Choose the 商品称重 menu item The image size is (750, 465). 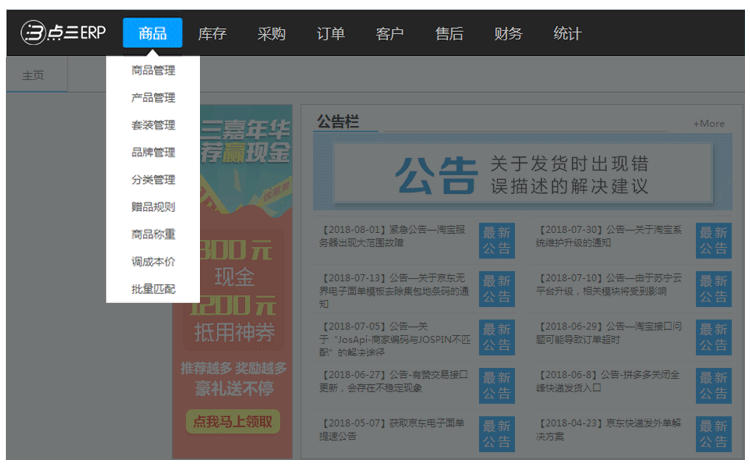click(x=153, y=234)
